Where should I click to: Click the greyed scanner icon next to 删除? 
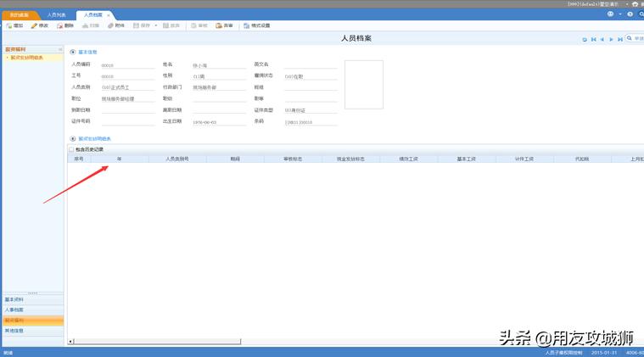(x=86, y=25)
